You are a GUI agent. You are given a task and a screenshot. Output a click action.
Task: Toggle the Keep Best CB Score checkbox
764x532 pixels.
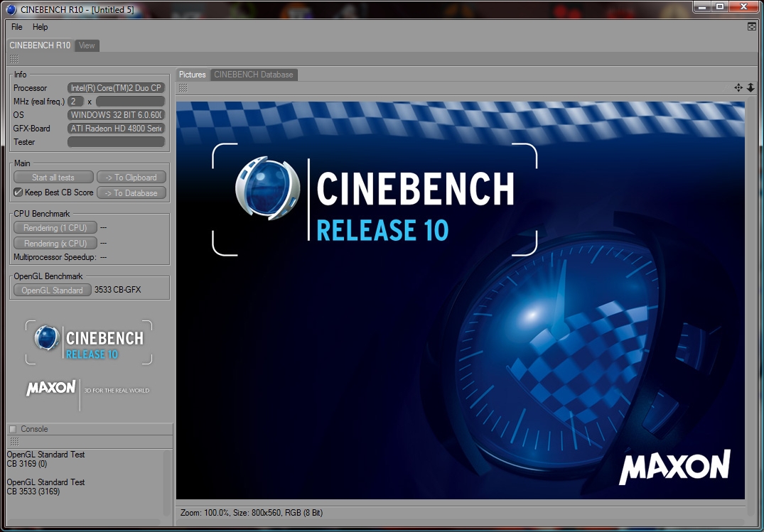tap(18, 192)
